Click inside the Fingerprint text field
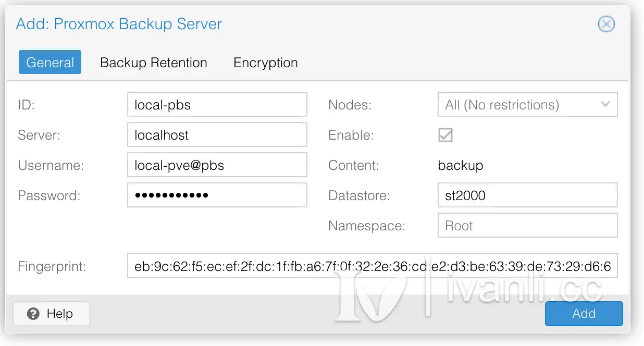Viewport: 644px width, 346px height. pos(373,266)
